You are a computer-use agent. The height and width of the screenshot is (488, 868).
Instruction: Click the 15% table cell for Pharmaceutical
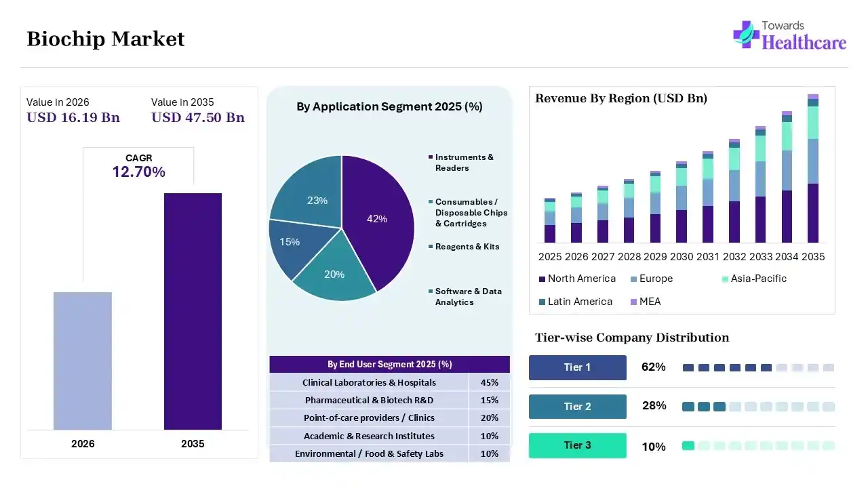pos(489,400)
